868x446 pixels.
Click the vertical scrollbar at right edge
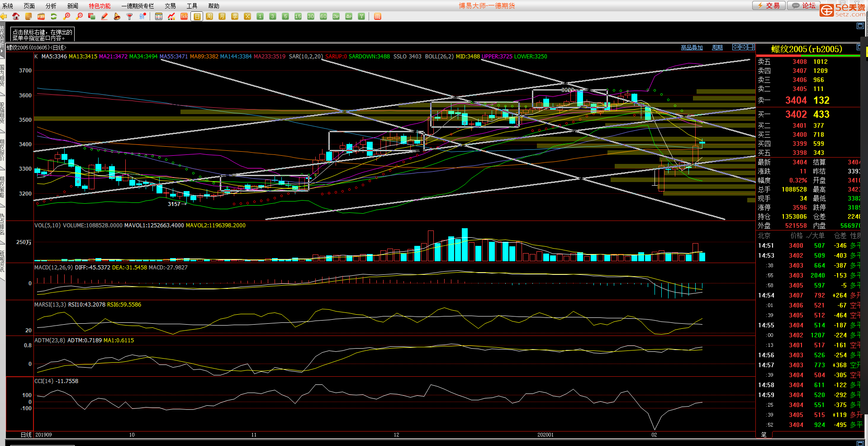(866, 226)
